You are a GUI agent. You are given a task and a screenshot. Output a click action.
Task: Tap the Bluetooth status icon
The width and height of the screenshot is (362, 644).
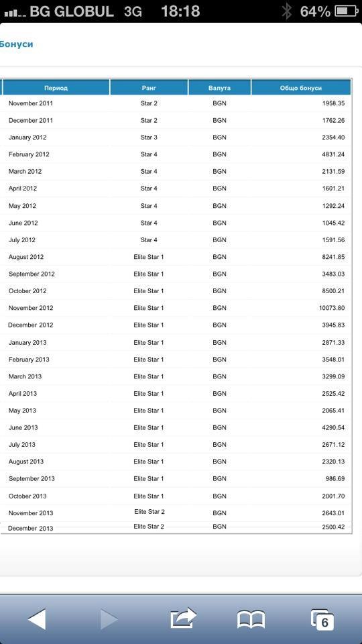tap(287, 11)
